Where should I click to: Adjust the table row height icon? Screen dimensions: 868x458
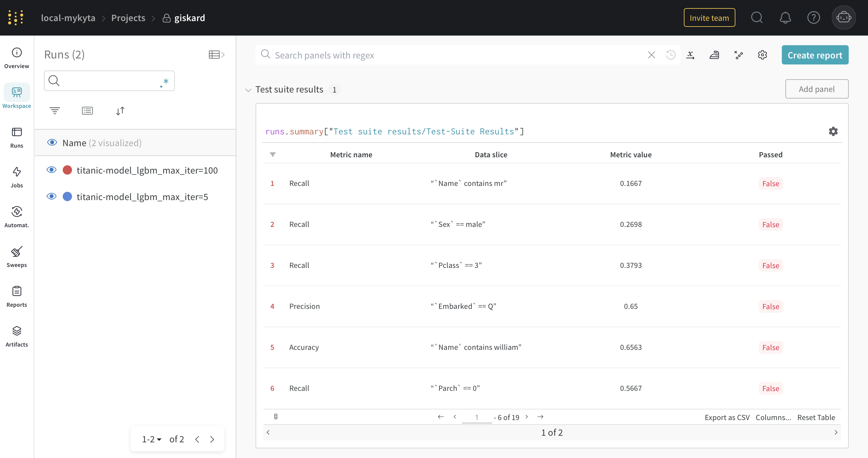[276, 417]
